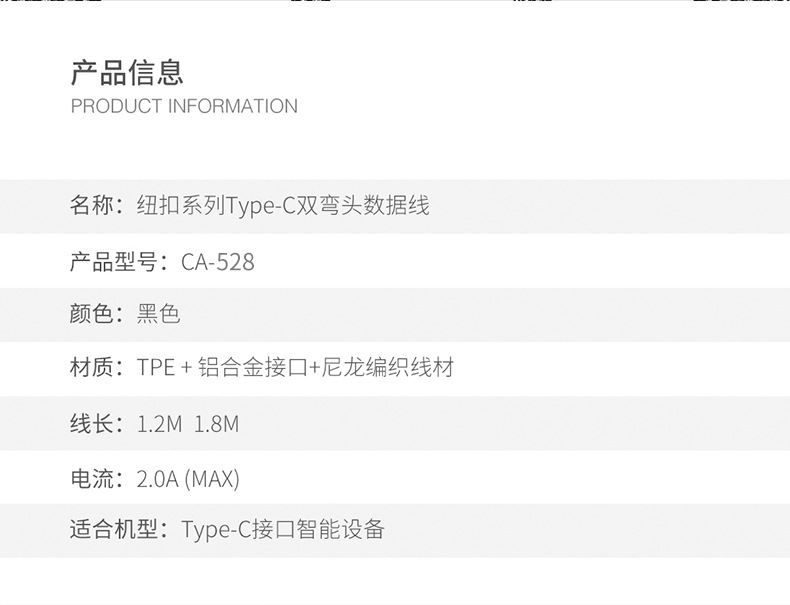Click the 电流 label
This screenshot has height=605, width=790.
pyautogui.click(x=92, y=479)
